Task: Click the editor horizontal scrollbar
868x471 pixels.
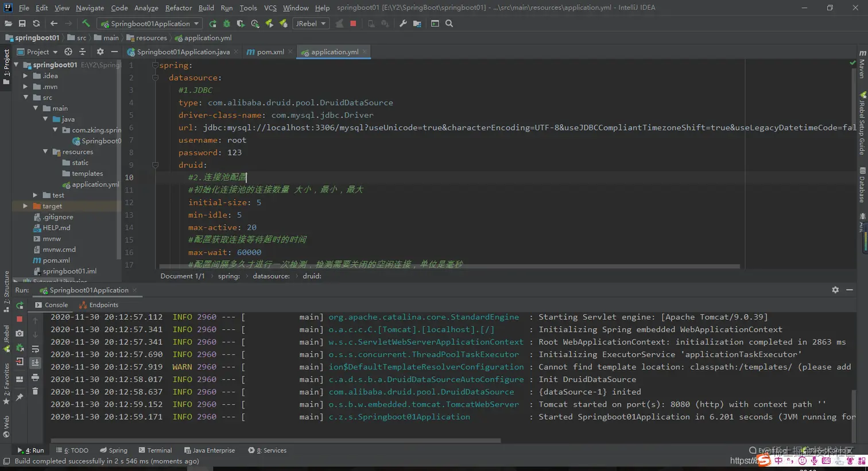Action: point(448,267)
